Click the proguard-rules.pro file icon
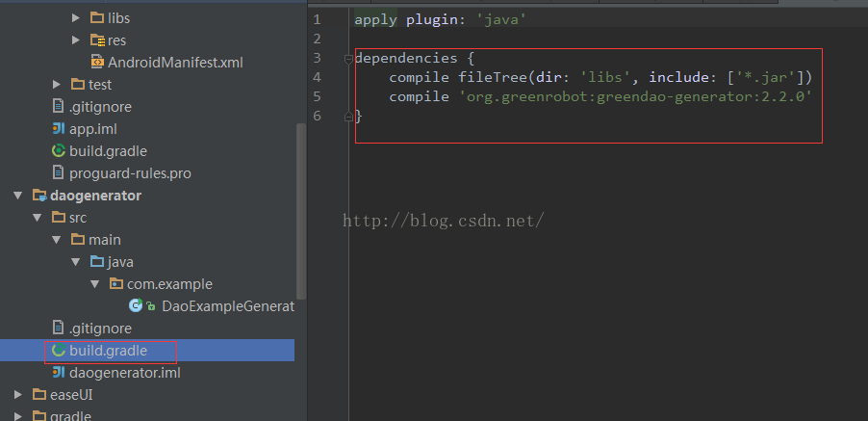 coord(58,172)
